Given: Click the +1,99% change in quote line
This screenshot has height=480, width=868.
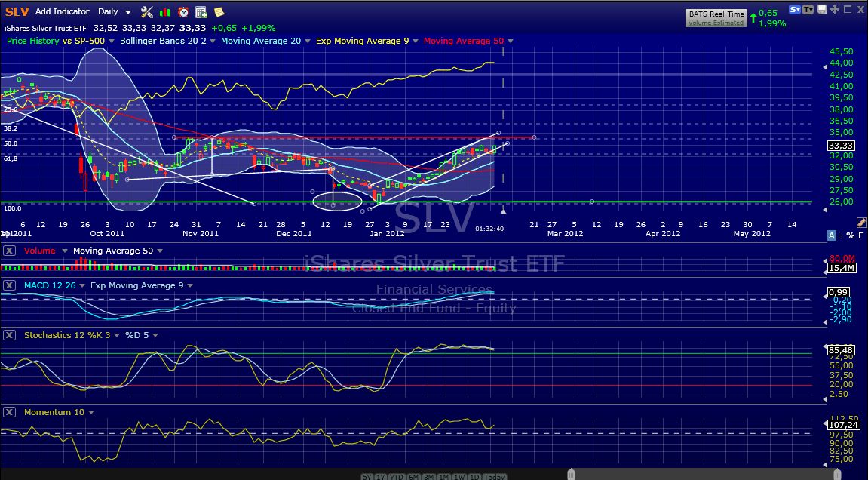Looking at the screenshot, I should (x=259, y=28).
